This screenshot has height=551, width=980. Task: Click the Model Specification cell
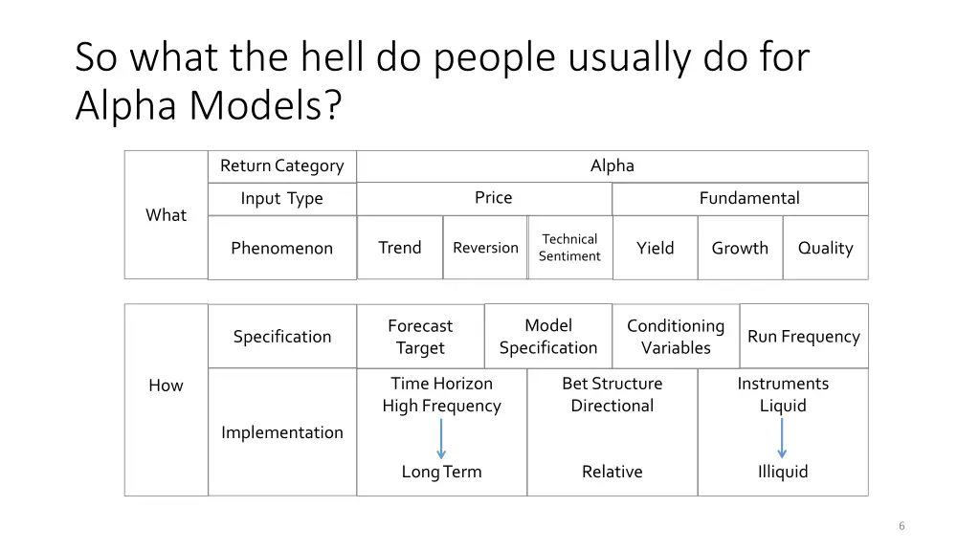548,336
